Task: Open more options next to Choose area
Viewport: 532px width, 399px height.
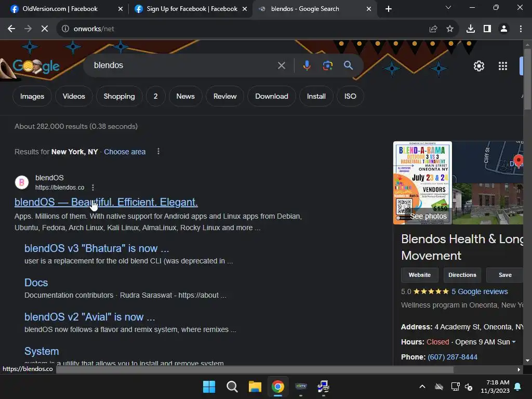Action: click(x=158, y=151)
